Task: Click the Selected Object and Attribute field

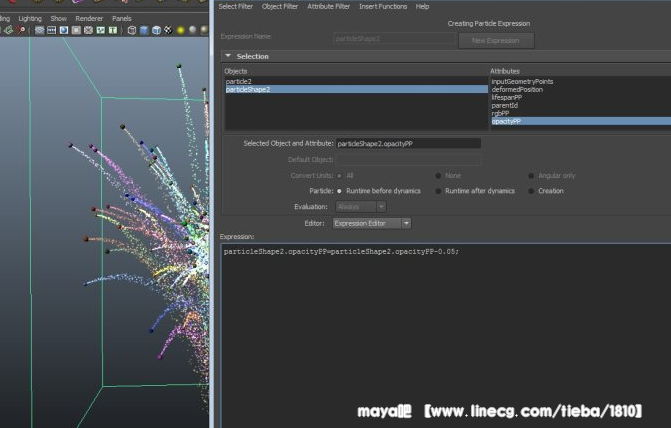Action: click(408, 144)
